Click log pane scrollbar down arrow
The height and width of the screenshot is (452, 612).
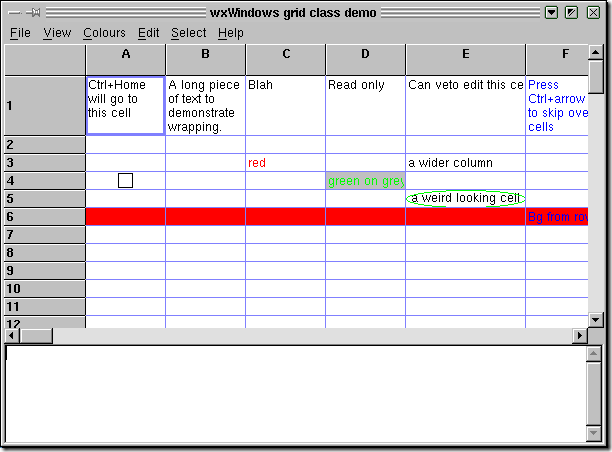[594, 433]
